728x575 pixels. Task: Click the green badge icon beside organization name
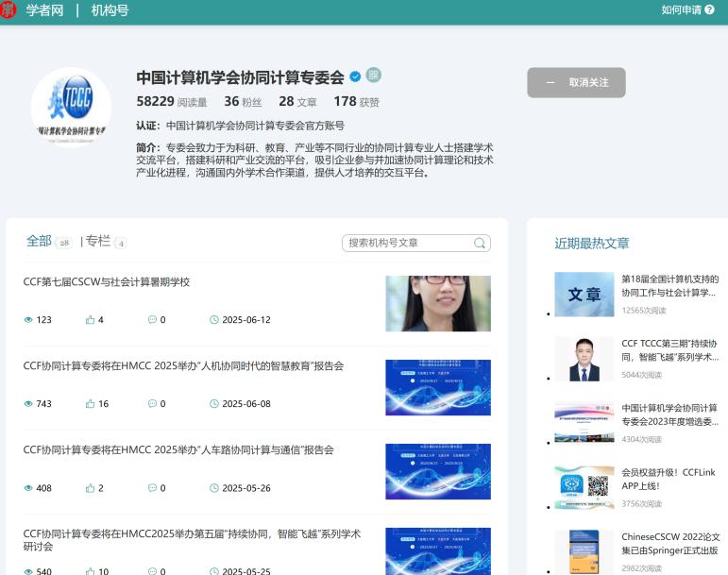[x=374, y=76]
